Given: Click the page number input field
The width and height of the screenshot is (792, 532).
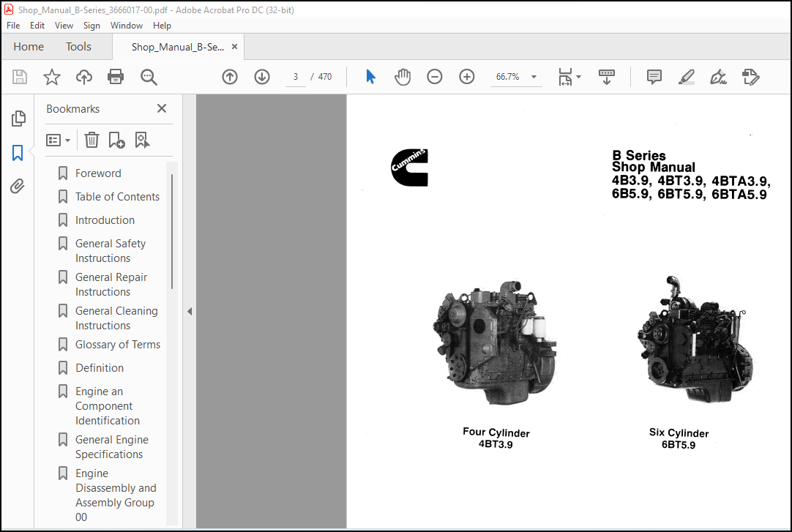Looking at the screenshot, I should click(296, 77).
